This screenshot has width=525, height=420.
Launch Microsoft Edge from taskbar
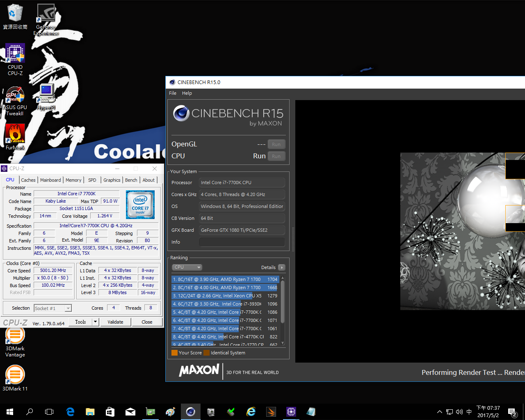pos(70,412)
